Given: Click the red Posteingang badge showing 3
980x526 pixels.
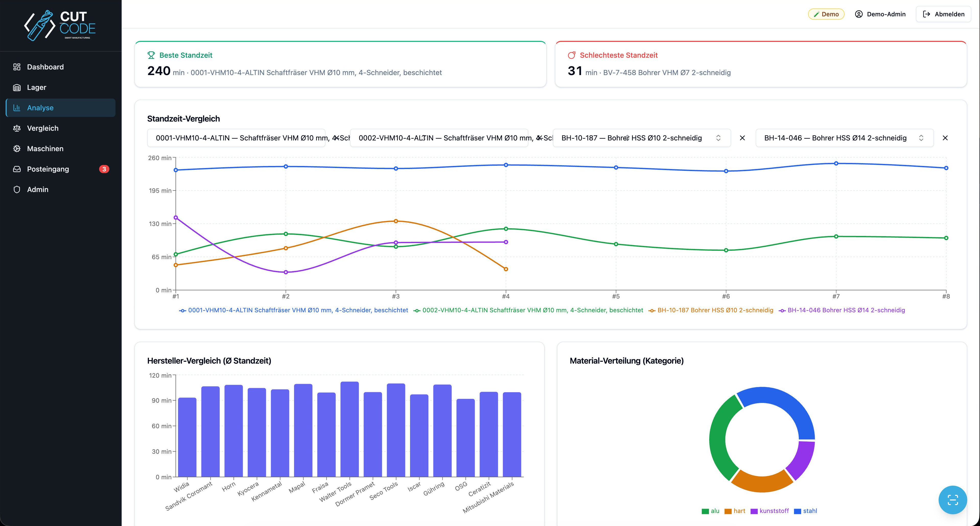Looking at the screenshot, I should (x=104, y=169).
